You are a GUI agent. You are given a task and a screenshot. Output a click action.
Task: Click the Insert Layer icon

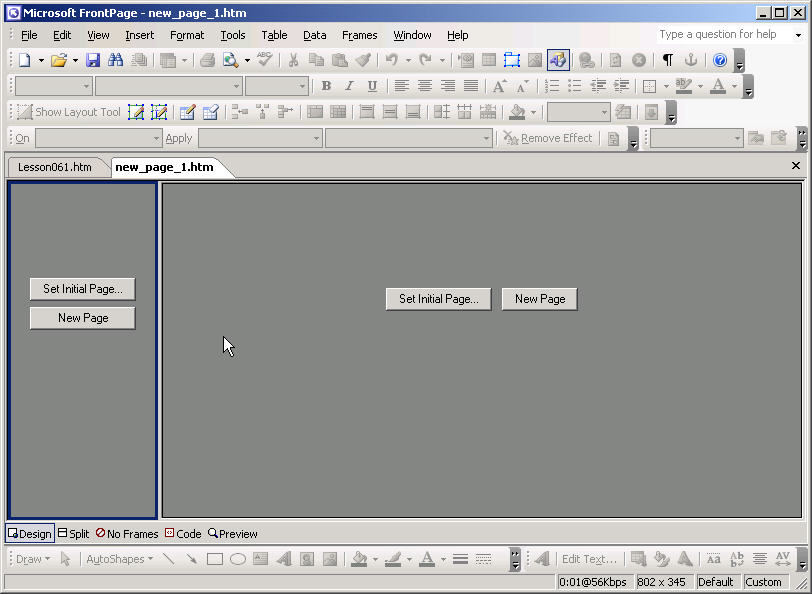(512, 60)
